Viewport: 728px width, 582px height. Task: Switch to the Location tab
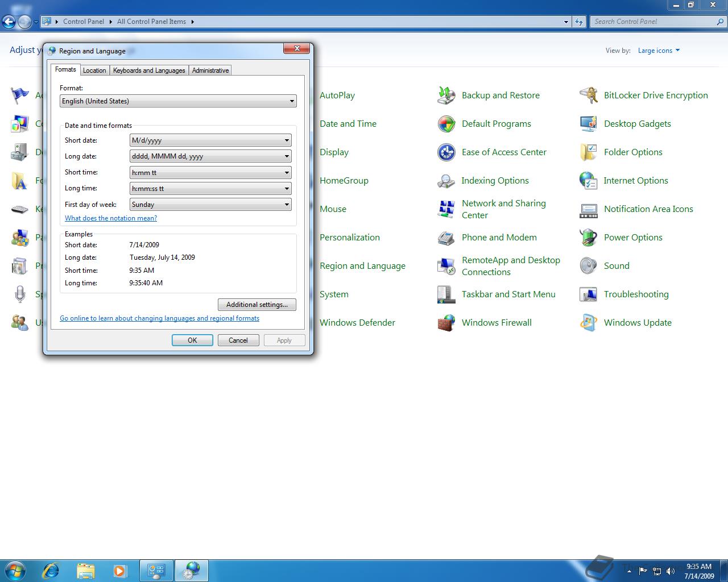(x=94, y=70)
